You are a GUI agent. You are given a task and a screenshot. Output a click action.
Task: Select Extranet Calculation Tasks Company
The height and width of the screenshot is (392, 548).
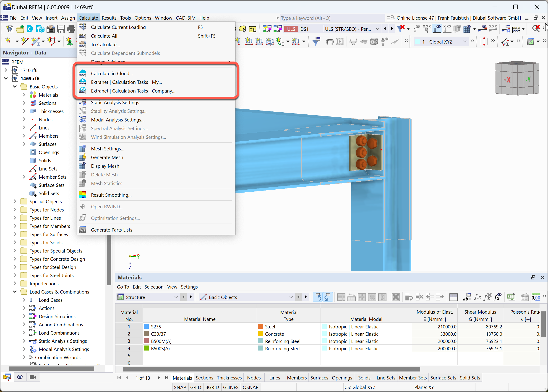(x=133, y=90)
